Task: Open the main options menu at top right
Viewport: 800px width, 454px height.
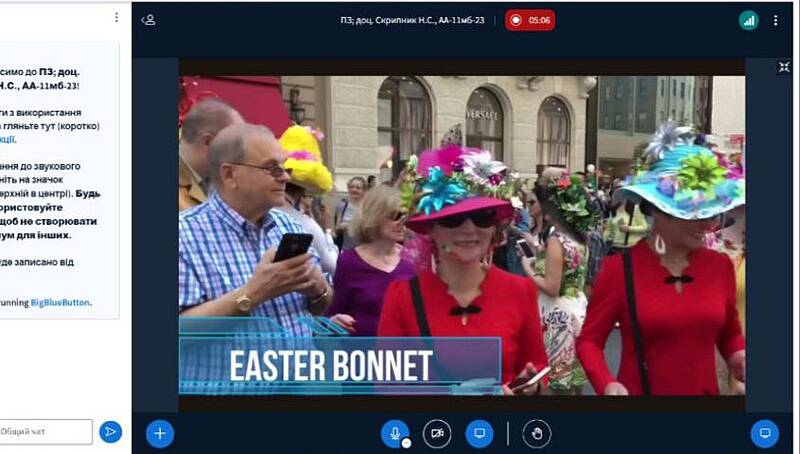Action: [x=775, y=20]
